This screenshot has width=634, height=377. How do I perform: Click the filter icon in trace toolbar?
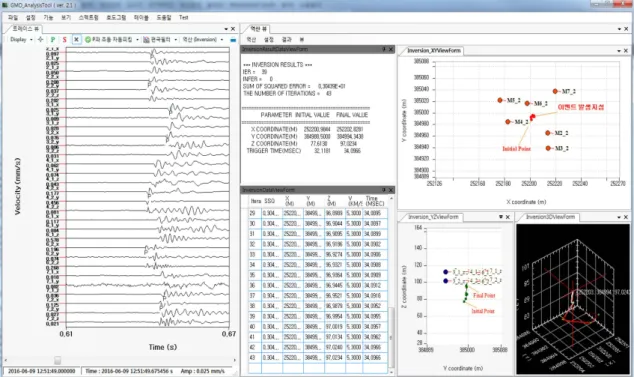pos(146,40)
